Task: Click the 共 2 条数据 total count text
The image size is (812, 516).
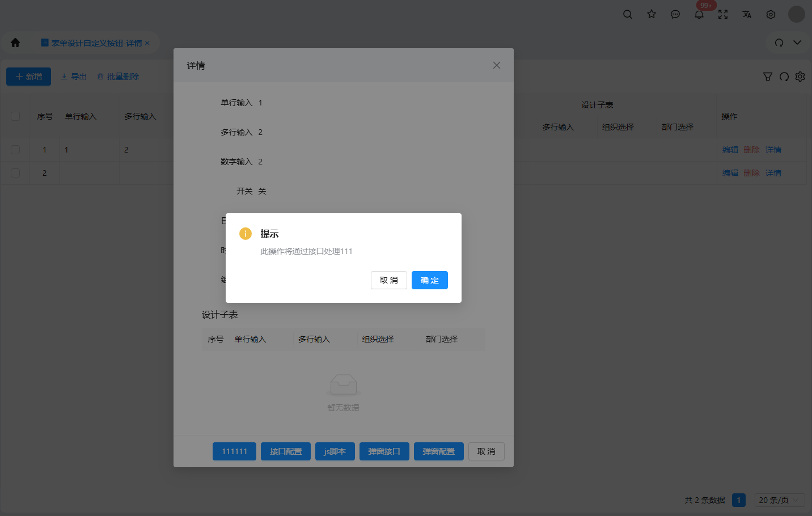Action: 705,500
